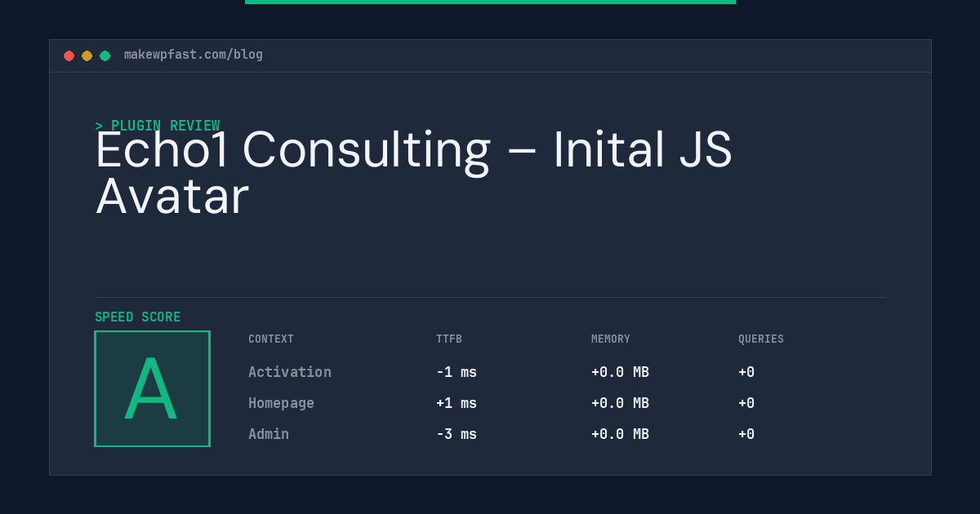
Task: Click the green window dot
Action: [105, 55]
